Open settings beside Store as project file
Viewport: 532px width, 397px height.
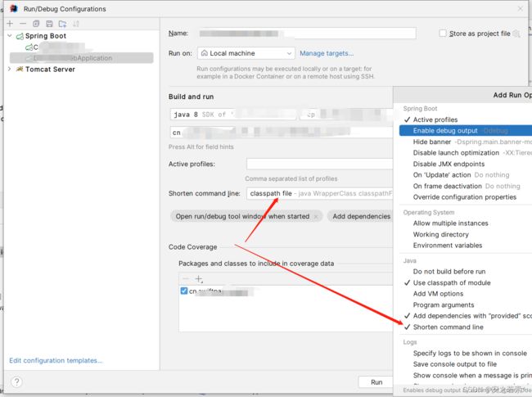[516, 34]
